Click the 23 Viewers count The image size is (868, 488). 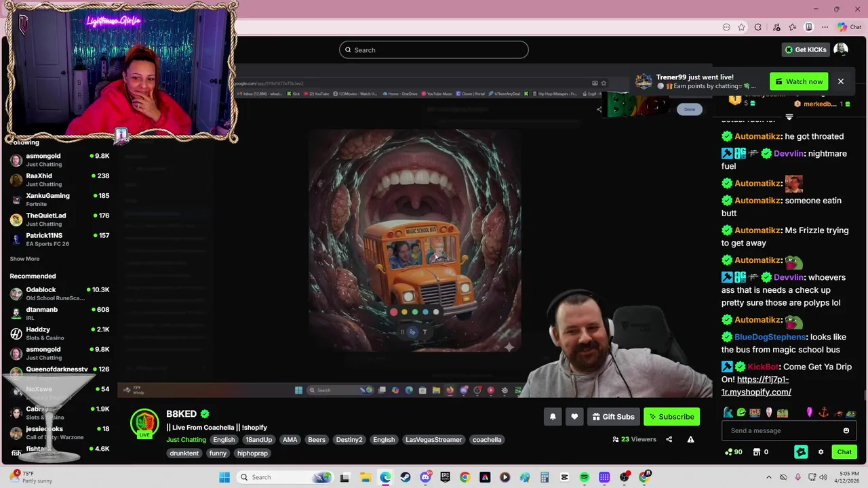(634, 439)
